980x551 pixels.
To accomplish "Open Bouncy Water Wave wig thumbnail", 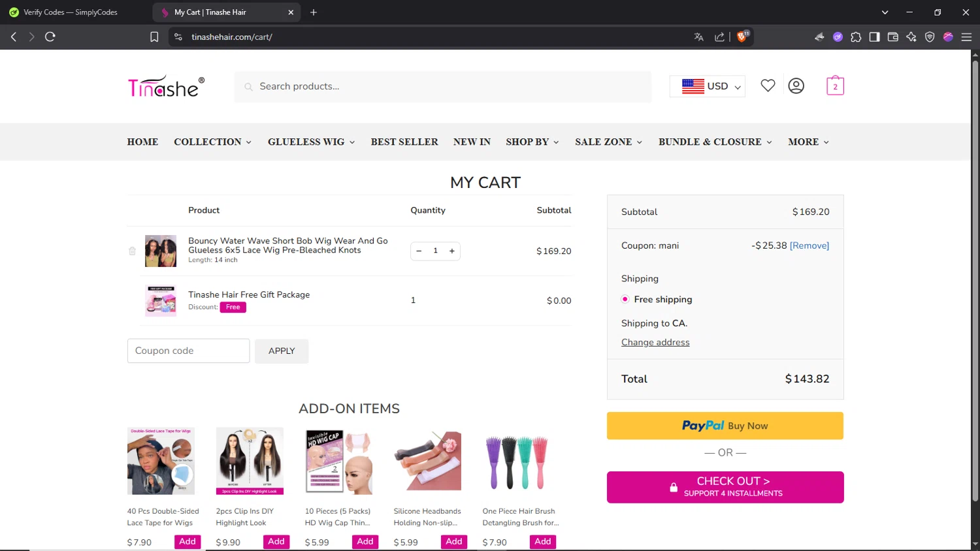I will click(161, 251).
